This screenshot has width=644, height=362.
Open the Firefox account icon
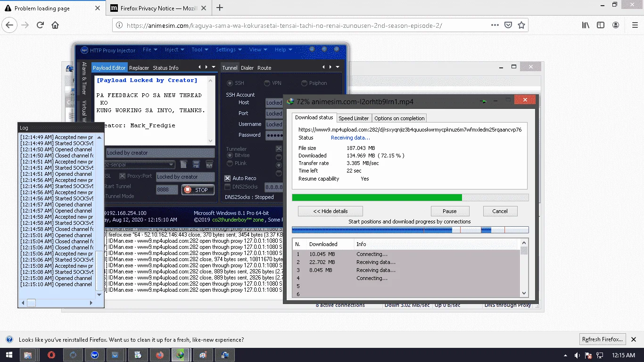click(x=616, y=25)
